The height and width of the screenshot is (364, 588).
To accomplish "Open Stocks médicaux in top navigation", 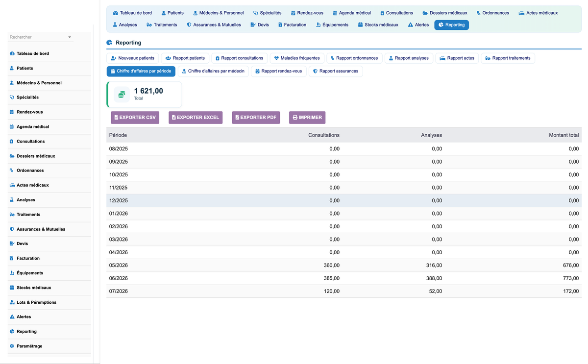I will 378,24.
